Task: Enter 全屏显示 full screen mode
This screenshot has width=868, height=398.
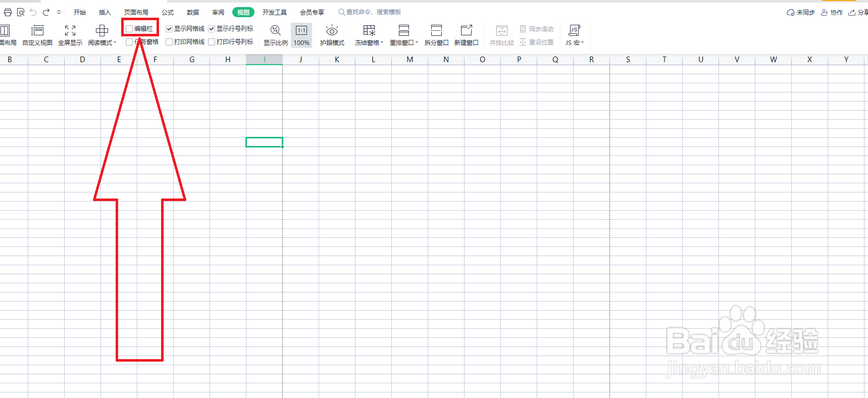Action: [70, 35]
